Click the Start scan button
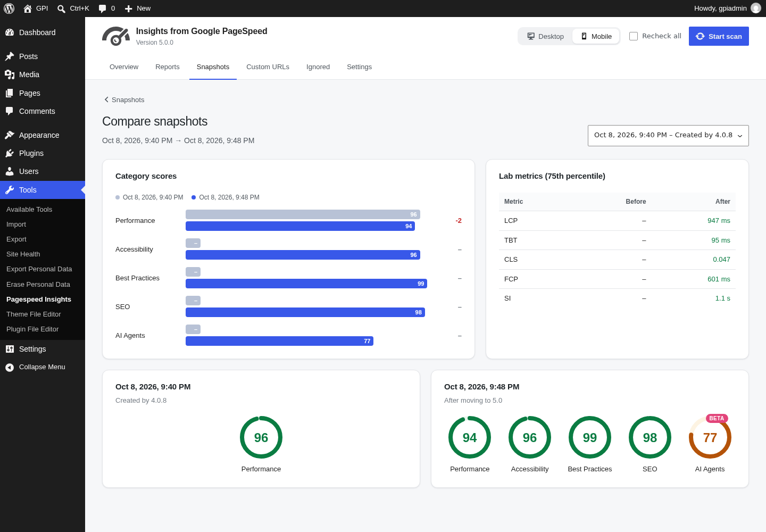The height and width of the screenshot is (532, 766). pos(719,36)
